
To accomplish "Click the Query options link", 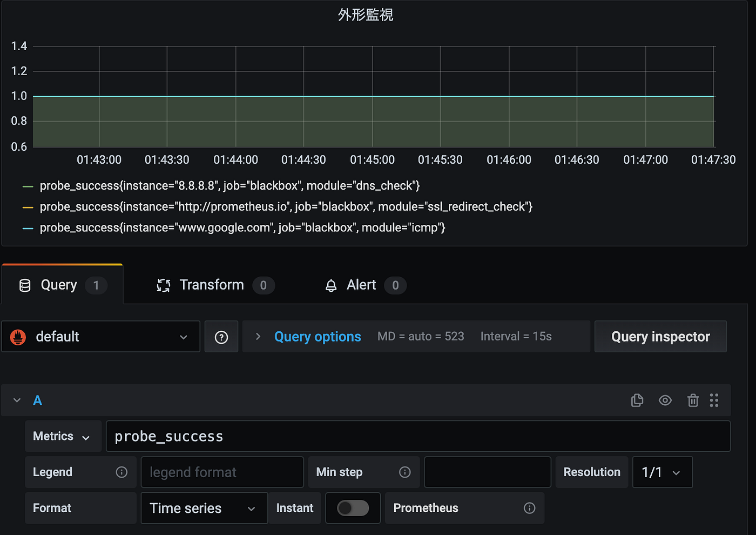I will click(x=318, y=337).
